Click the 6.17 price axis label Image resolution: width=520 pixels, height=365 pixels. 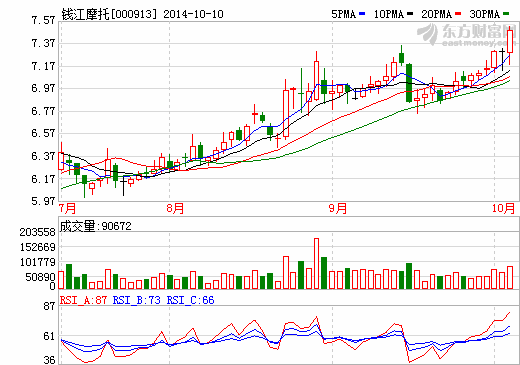click(x=43, y=179)
